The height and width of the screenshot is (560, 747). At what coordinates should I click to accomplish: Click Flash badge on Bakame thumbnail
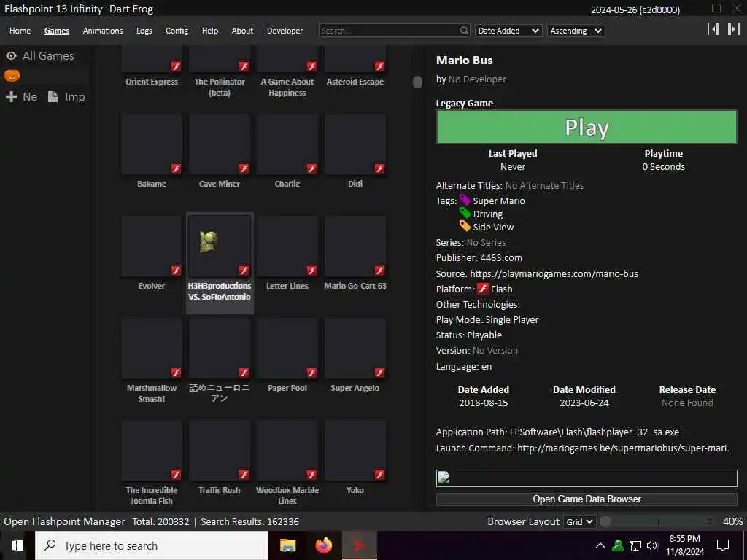176,168
